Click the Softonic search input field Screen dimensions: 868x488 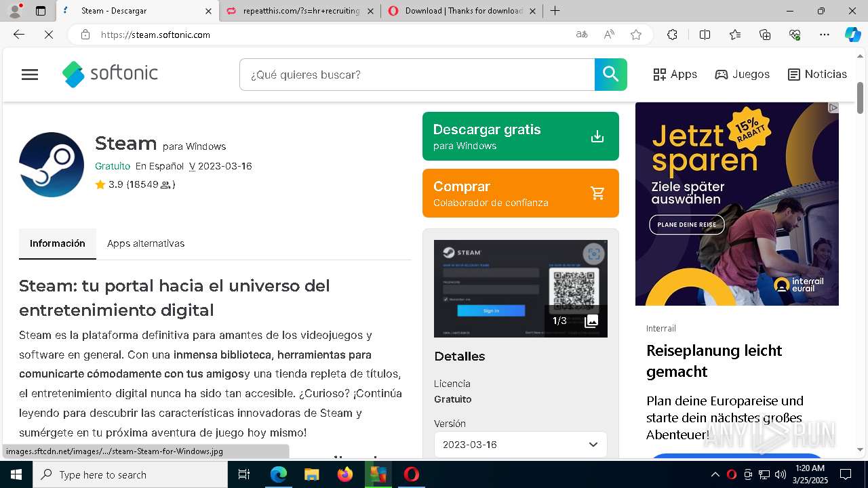point(417,75)
